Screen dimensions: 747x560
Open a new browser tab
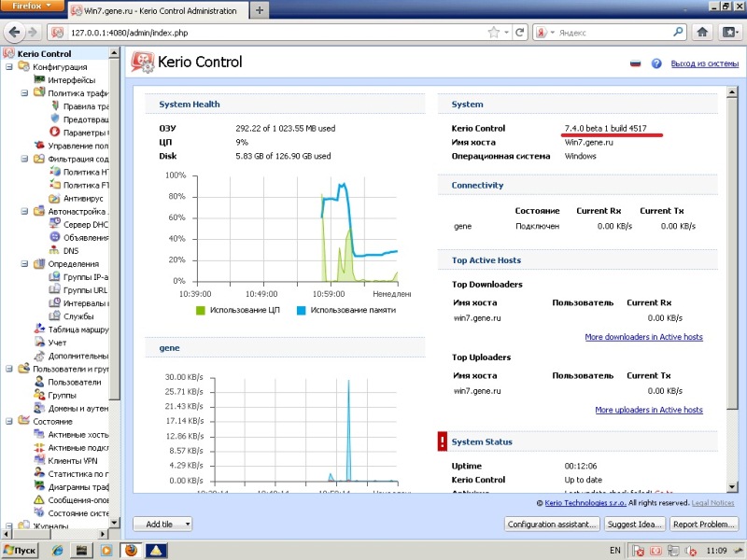260,10
